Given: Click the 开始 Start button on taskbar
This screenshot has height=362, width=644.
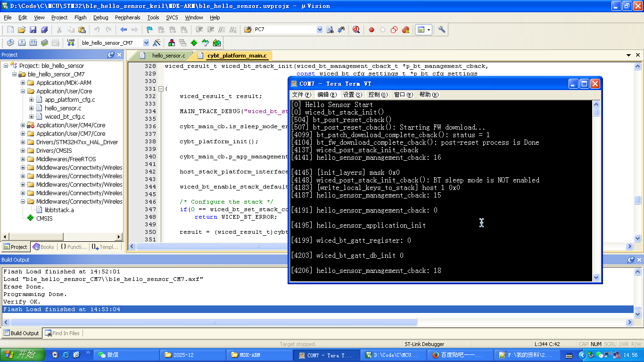Looking at the screenshot, I should pos(23,355).
